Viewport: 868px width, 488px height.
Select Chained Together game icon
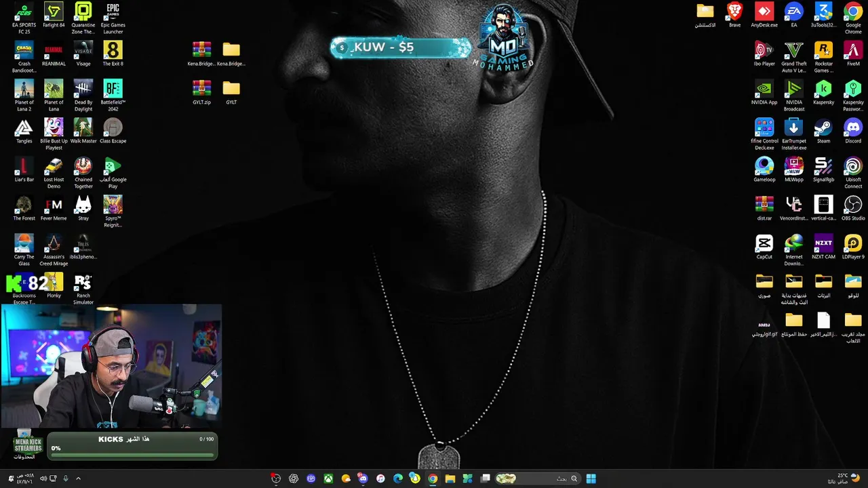click(x=83, y=173)
